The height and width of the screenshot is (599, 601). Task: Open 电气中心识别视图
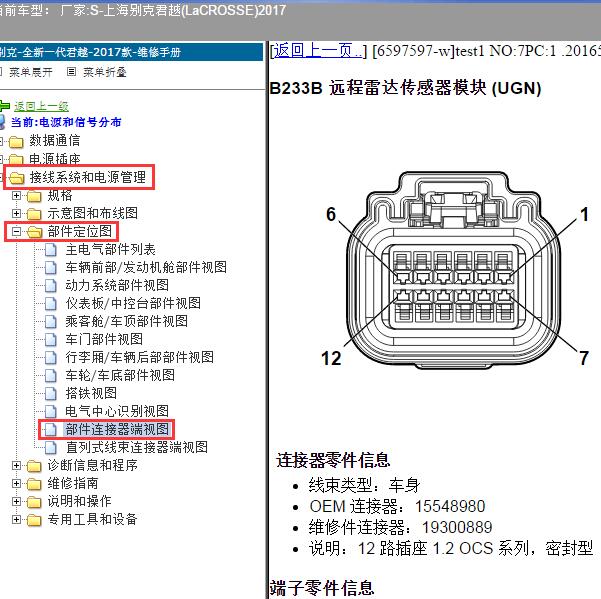pos(117,411)
